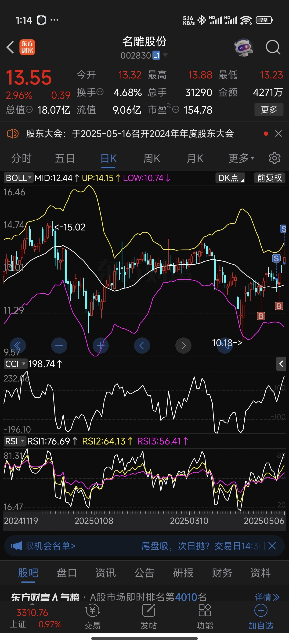Open the 东方财富 logo home icon
This screenshot has width=289, height=644.
pos(27,47)
